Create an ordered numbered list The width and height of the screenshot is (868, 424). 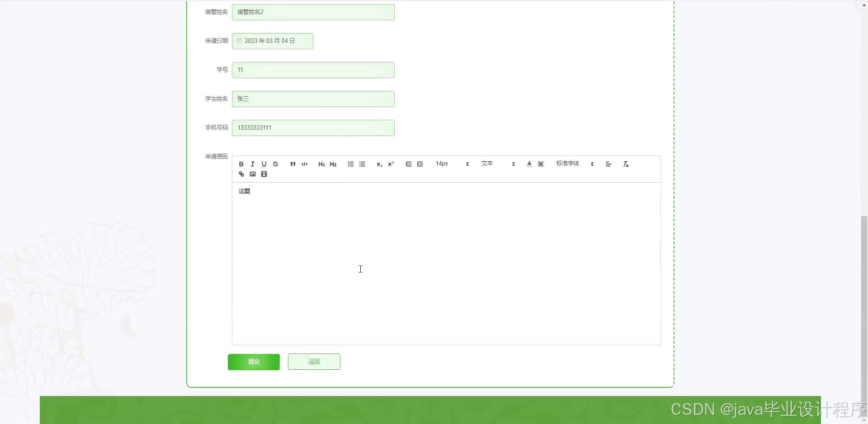[351, 164]
